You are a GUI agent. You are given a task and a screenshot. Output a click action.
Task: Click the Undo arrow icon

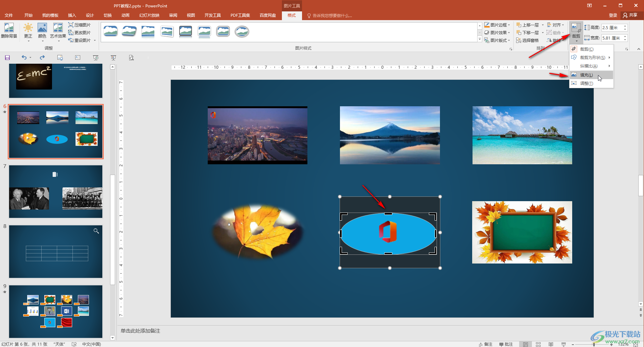click(24, 58)
